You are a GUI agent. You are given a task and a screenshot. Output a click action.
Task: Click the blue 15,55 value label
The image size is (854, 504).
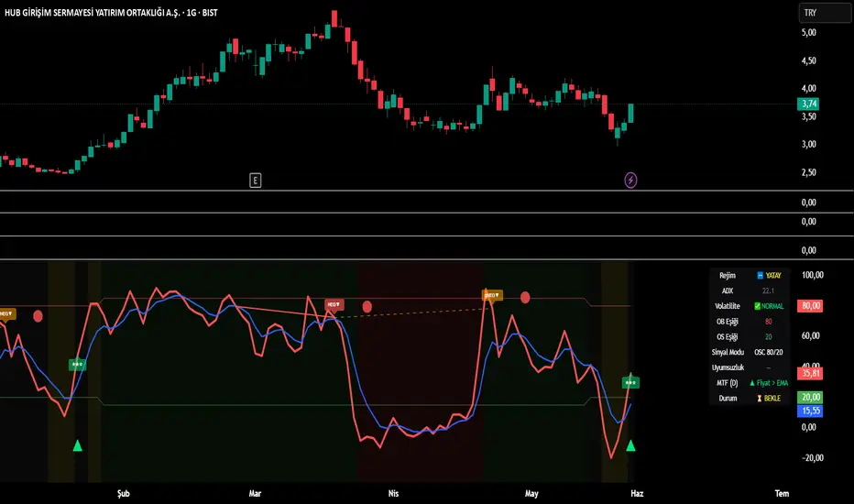point(810,411)
